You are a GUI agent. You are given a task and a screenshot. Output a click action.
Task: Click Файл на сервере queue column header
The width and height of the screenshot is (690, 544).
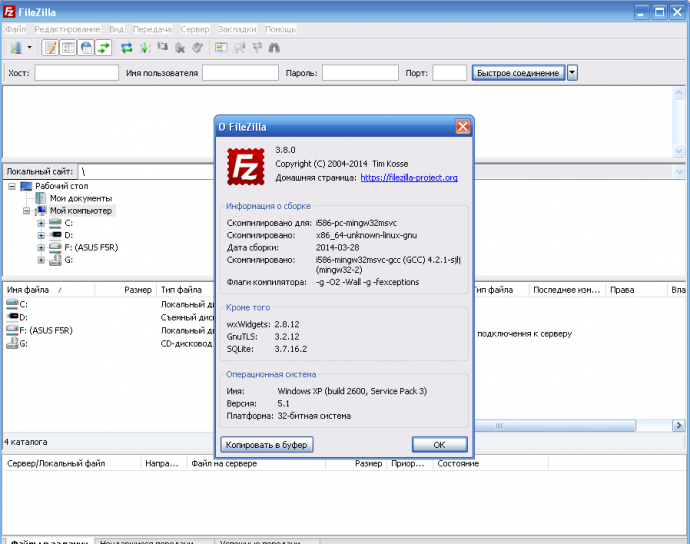(x=257, y=463)
